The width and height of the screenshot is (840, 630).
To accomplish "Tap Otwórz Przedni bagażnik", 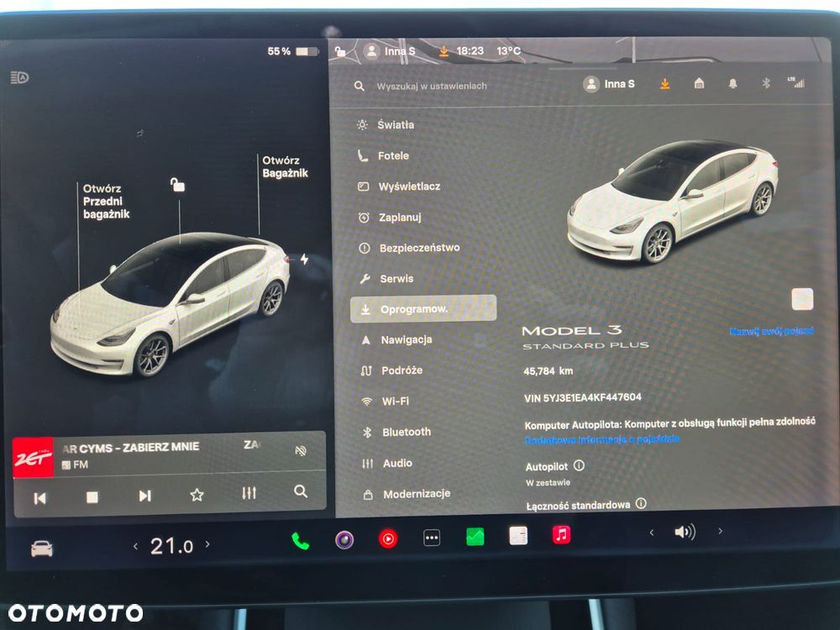I will pos(106,202).
